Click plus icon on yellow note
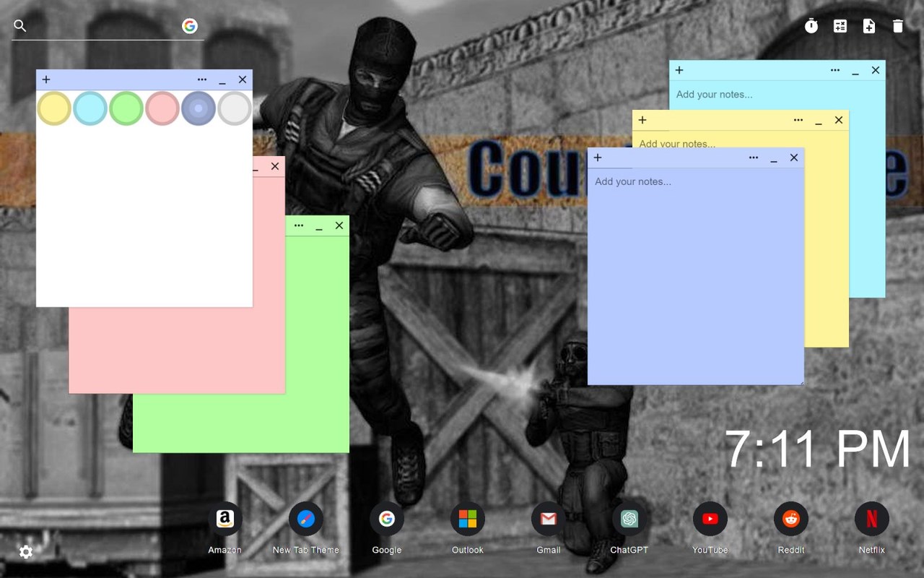924x578 pixels. point(642,120)
